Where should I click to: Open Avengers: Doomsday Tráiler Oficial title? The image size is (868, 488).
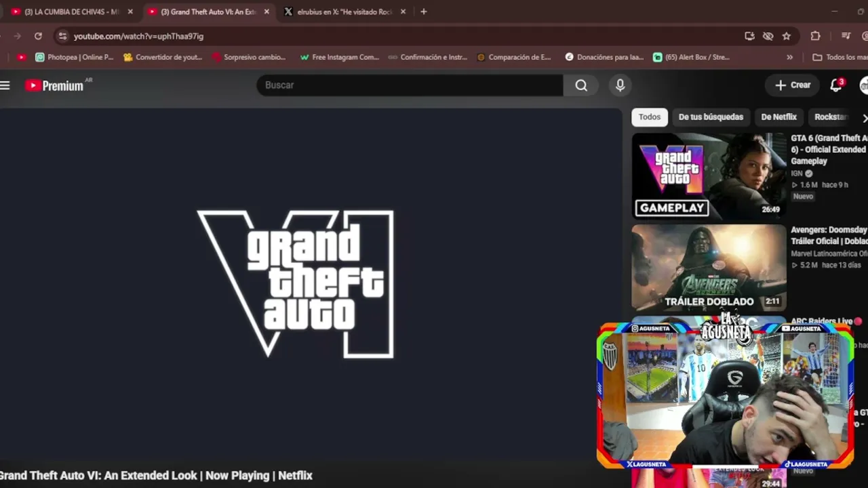coord(829,236)
